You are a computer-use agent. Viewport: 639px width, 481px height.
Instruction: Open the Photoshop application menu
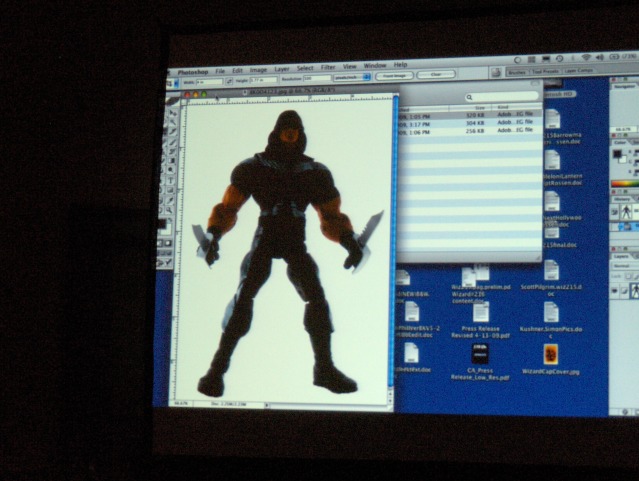[x=193, y=72]
